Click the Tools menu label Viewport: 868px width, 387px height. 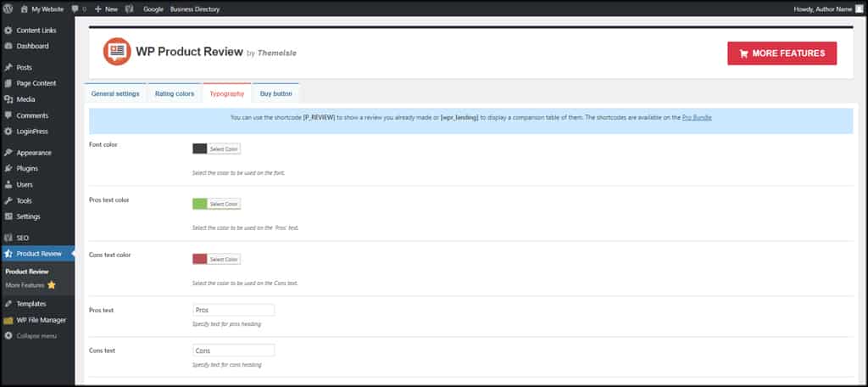[25, 200]
